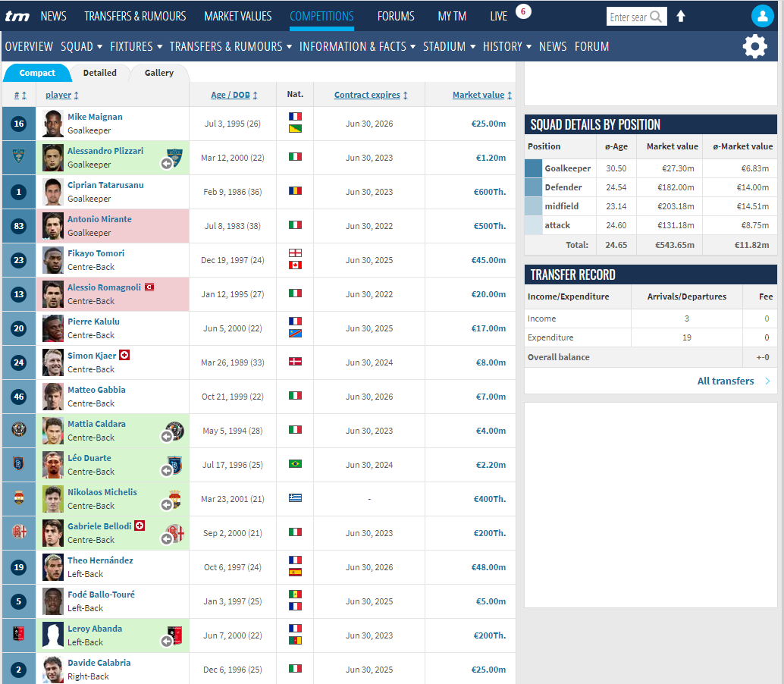The height and width of the screenshot is (684, 784).
Task: Open the FORUMS top menu
Action: (x=396, y=17)
